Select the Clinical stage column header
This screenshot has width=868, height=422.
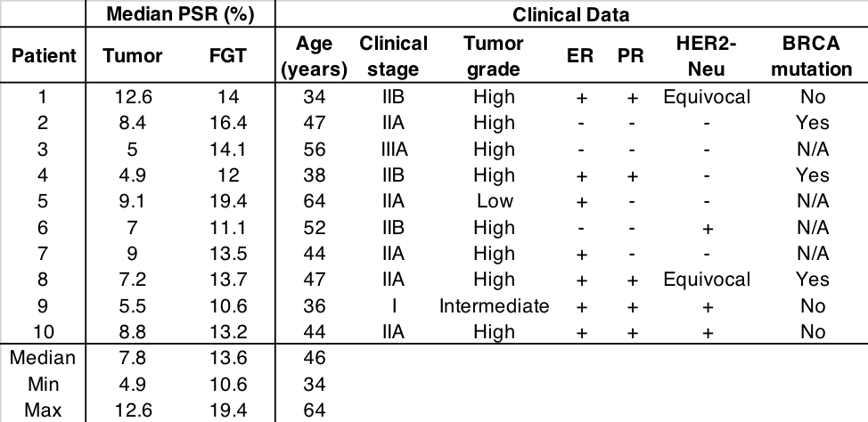393,56
